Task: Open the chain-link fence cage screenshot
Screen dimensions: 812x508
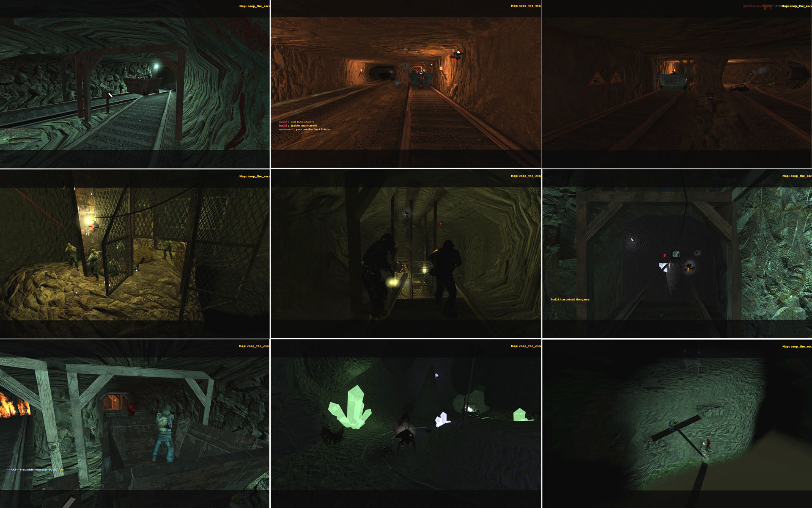Action: click(x=135, y=254)
